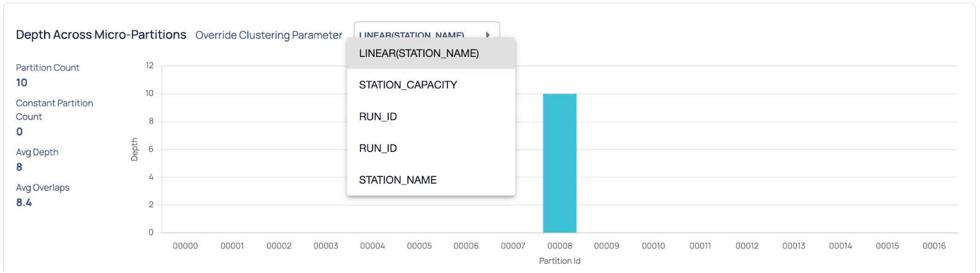This screenshot has width=980, height=273.
Task: Select STATION_NAME at the bottom of the list
Action: [x=398, y=180]
